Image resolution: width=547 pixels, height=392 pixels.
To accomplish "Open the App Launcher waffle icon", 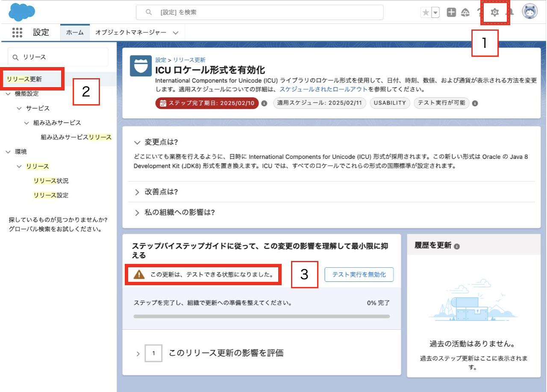I will [x=17, y=32].
